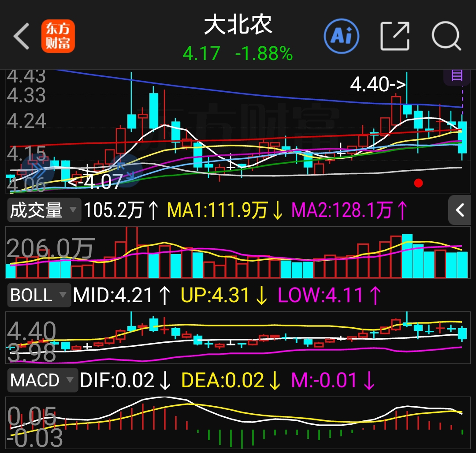Tap the tallest red volume bar
The height and width of the screenshot is (453, 476).
(x=131, y=252)
